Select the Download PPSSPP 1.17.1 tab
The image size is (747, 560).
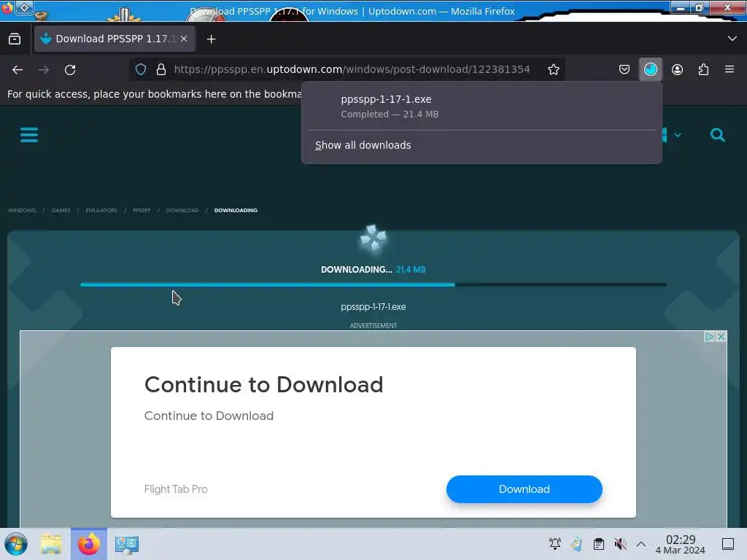click(115, 39)
